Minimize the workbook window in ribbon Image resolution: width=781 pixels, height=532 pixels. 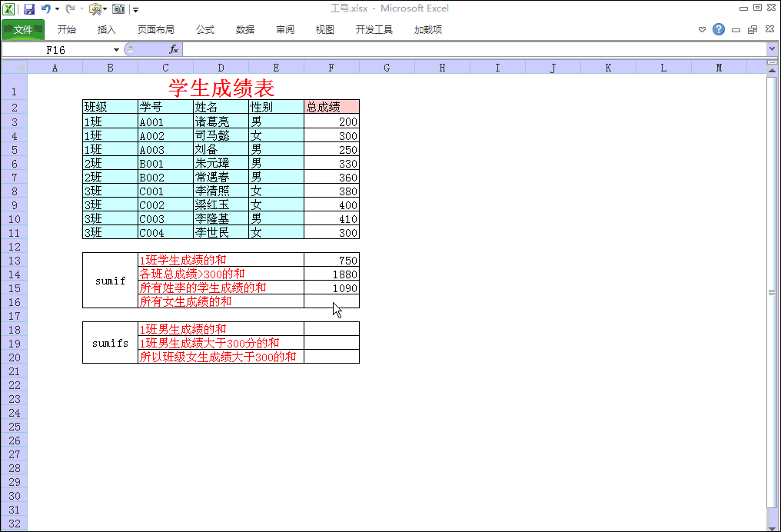736,30
